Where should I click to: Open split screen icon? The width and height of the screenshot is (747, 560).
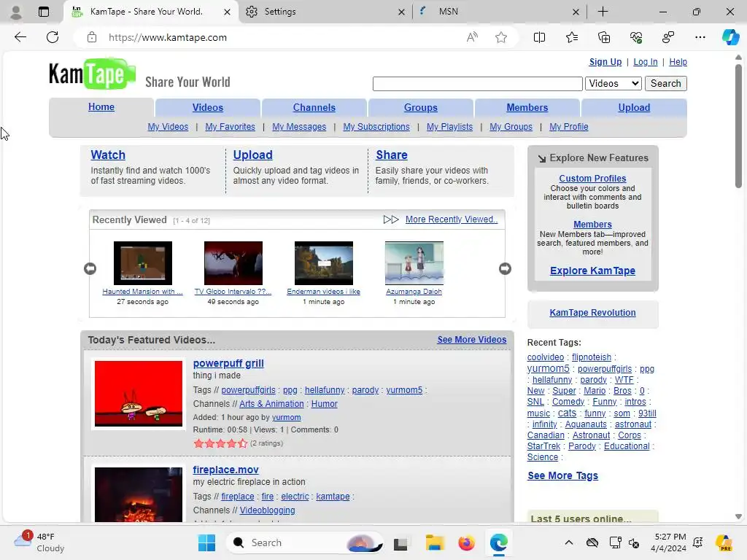(539, 37)
